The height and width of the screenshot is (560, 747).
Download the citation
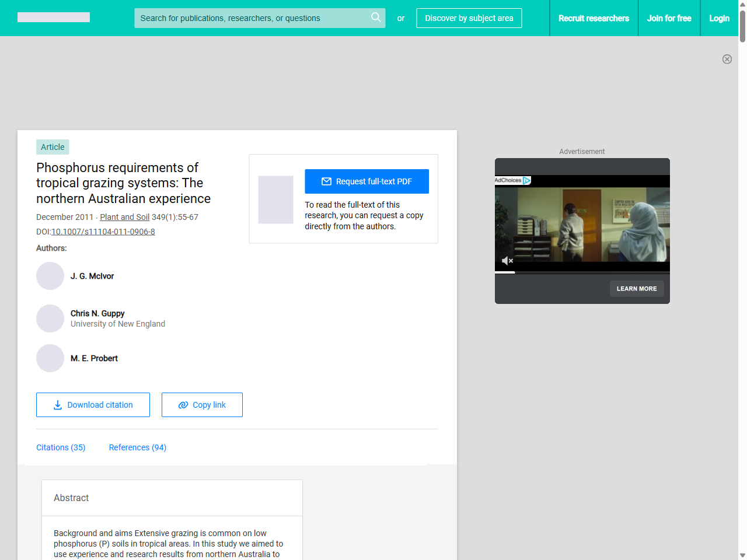(93, 405)
